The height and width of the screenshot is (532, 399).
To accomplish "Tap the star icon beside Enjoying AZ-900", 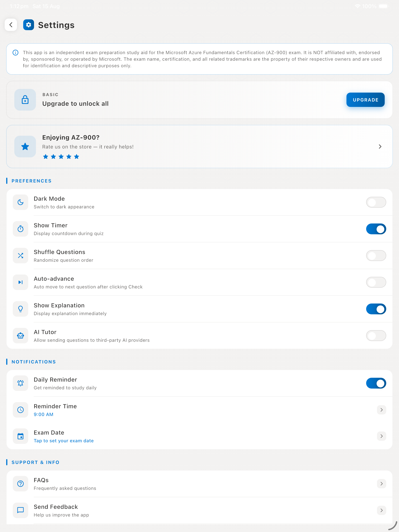I will coord(25,147).
